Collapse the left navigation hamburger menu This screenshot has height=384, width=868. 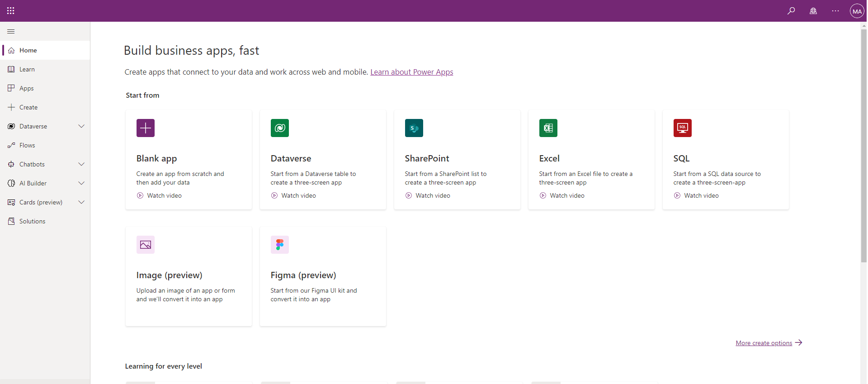[x=11, y=32]
